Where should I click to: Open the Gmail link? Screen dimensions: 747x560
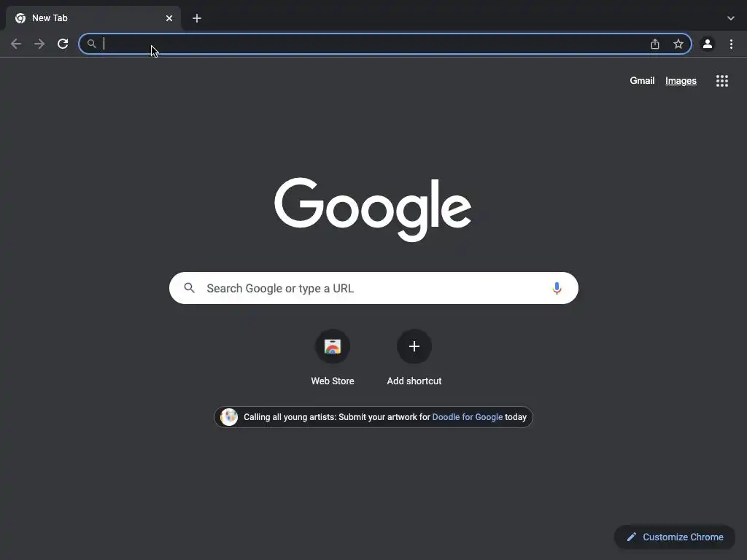642,80
